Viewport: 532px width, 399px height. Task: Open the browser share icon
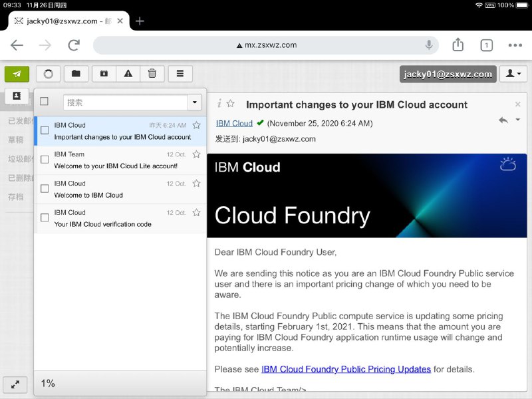458,45
